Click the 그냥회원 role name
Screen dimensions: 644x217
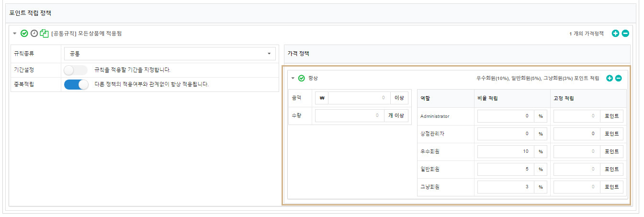[430, 187]
